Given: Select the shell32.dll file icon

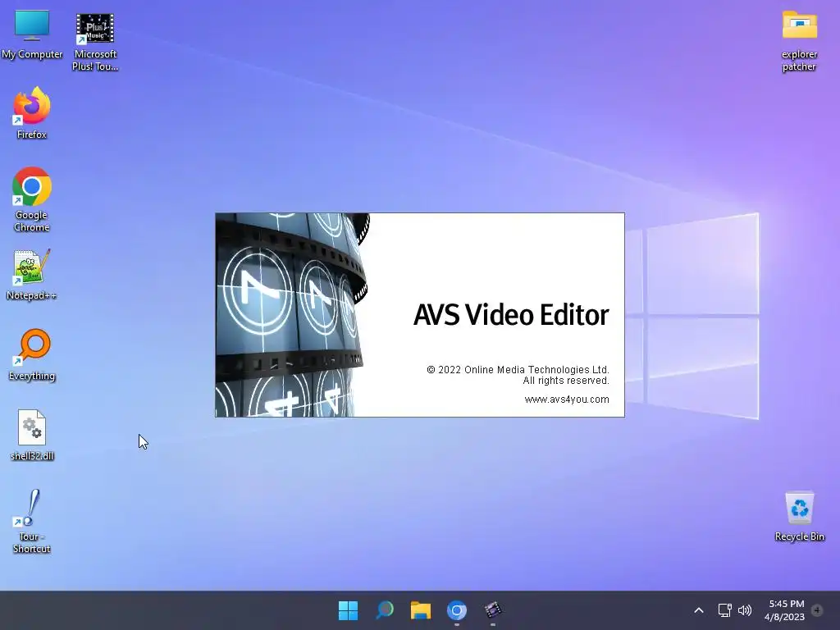Looking at the screenshot, I should [32, 435].
